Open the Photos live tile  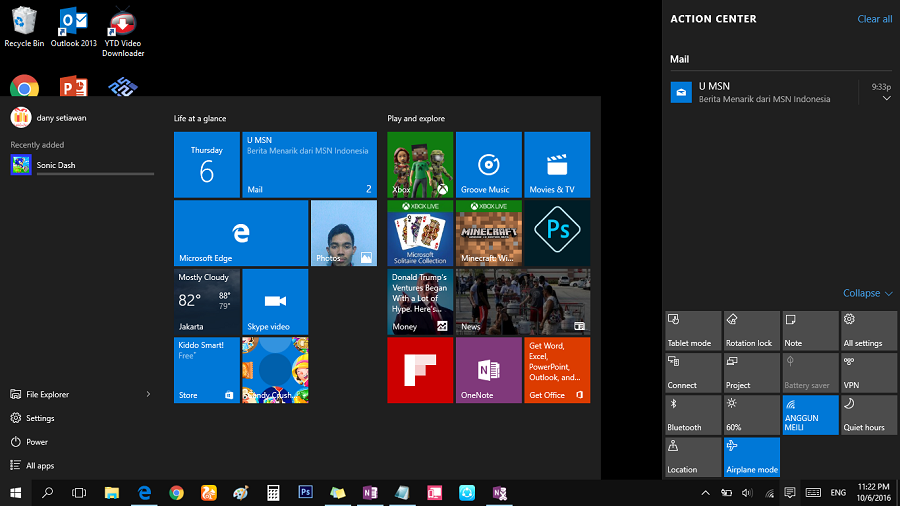tap(343, 233)
